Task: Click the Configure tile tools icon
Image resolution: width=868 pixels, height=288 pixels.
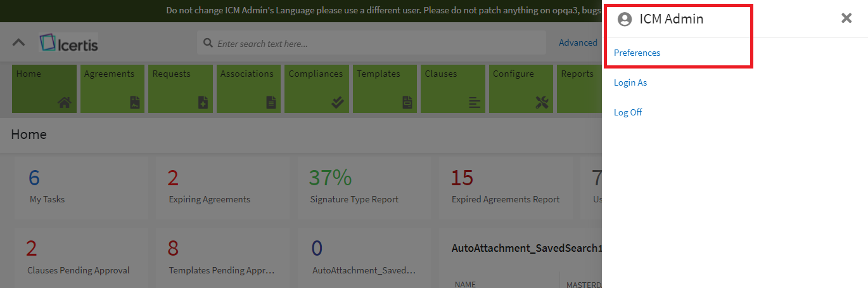Action: coord(542,102)
